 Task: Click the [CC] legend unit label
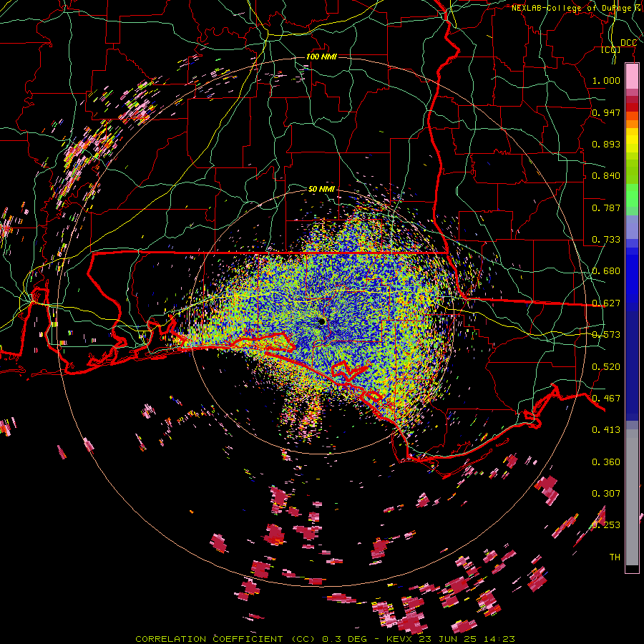611,49
